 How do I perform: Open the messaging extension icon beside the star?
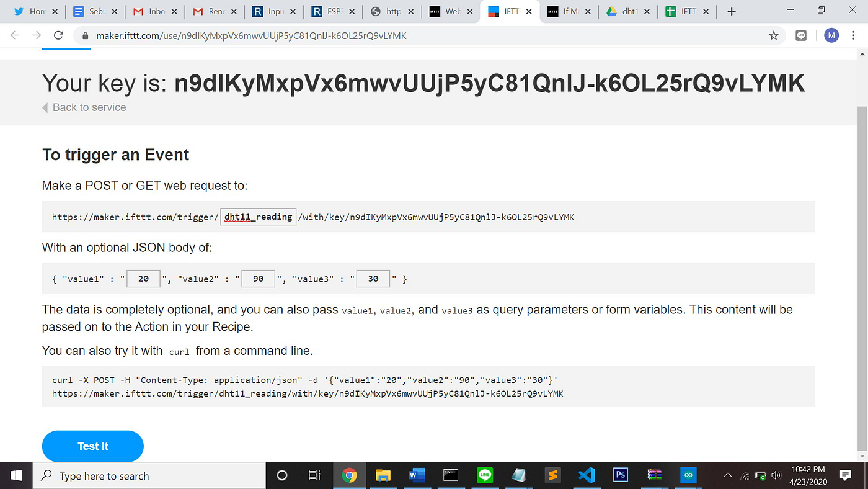point(800,35)
